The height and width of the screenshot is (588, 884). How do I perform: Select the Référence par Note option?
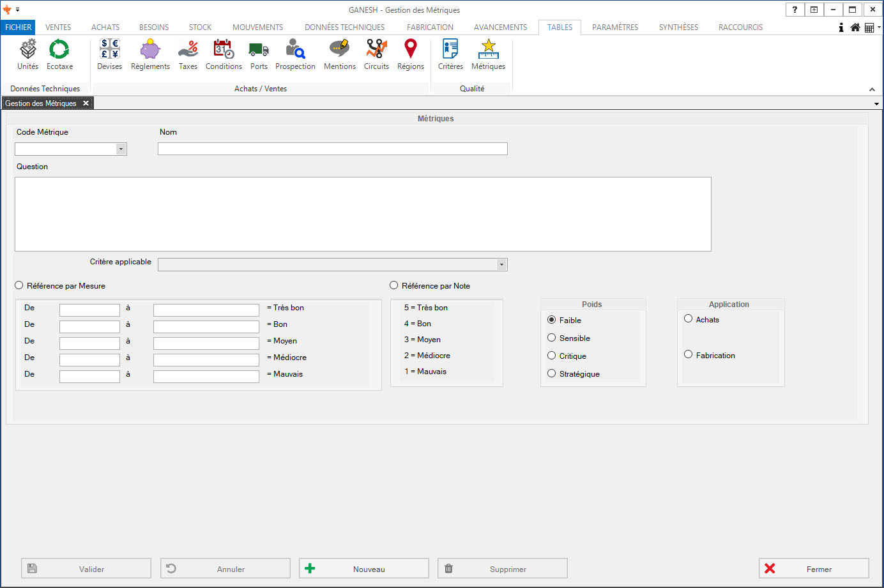394,285
